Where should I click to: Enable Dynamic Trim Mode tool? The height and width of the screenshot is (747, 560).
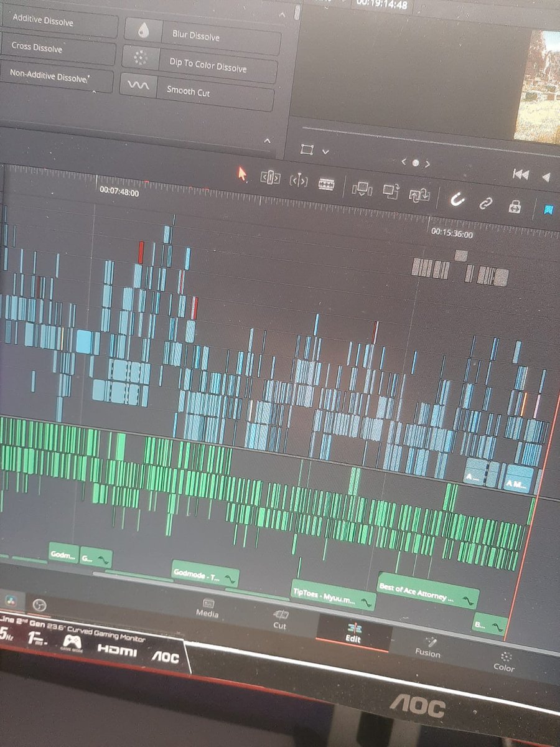pos(299,181)
